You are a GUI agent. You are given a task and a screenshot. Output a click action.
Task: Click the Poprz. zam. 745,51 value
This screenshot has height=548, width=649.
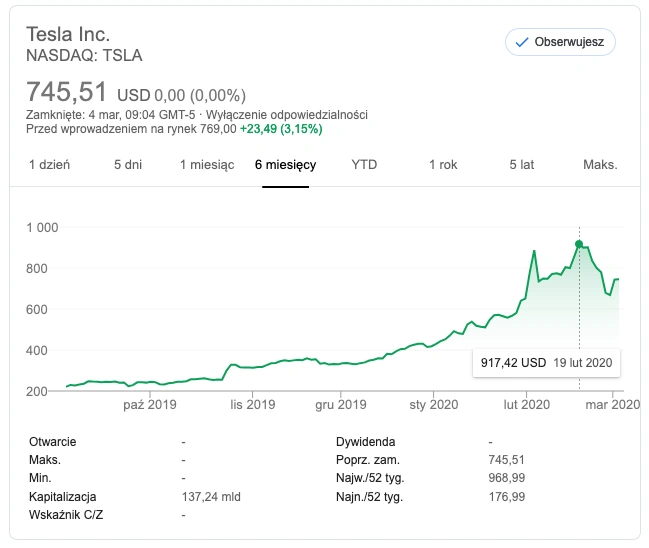(x=506, y=460)
